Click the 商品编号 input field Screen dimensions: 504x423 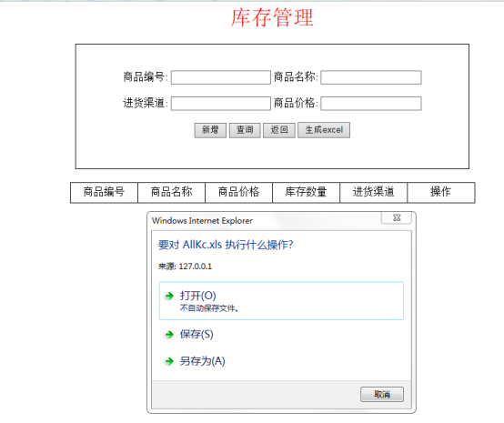(221, 77)
